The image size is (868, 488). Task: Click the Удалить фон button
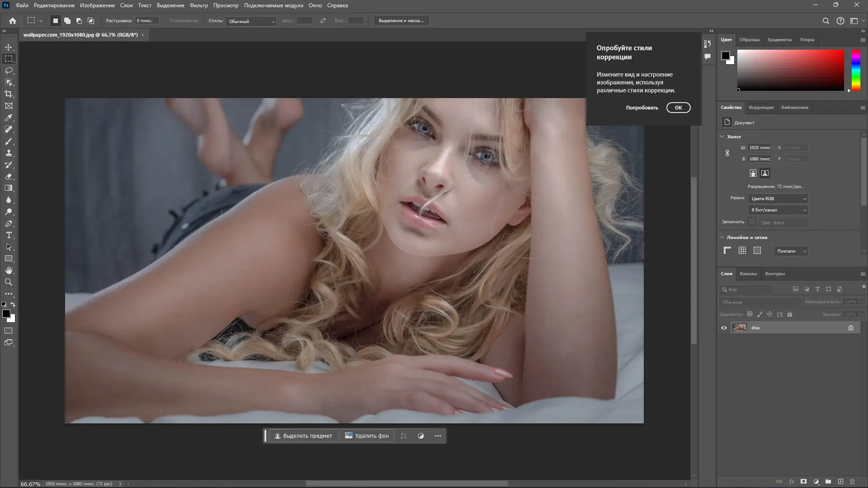tap(367, 436)
